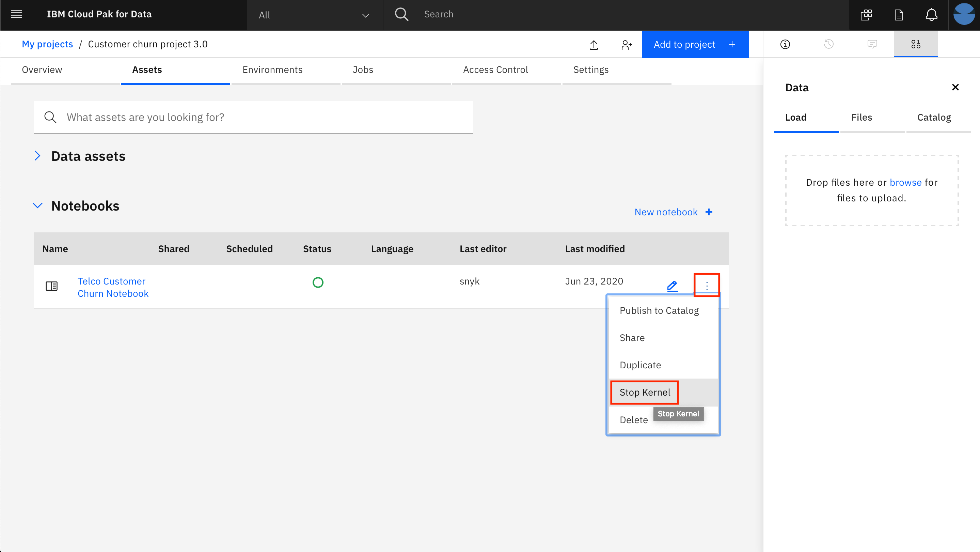Click the version history clock icon
Screen dimensions: 980x552
click(x=828, y=44)
